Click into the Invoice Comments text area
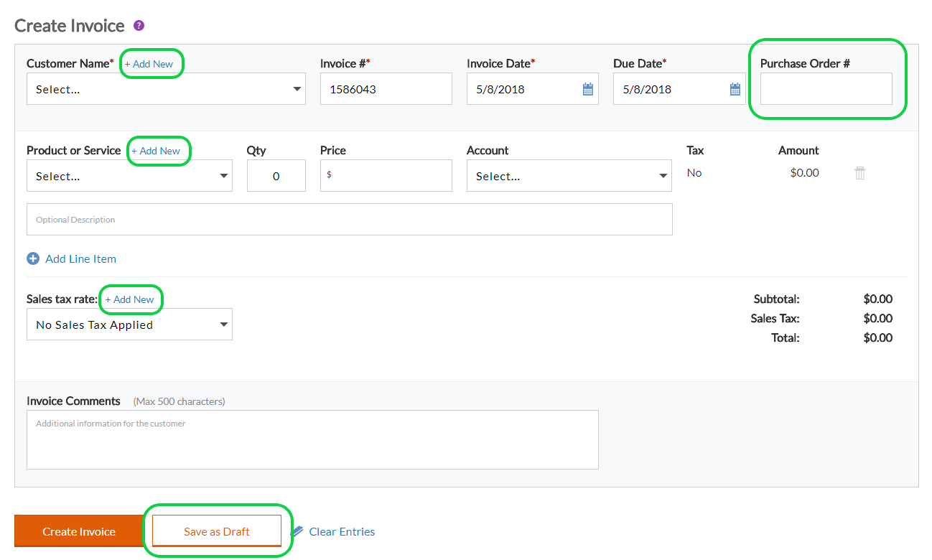 (x=312, y=439)
